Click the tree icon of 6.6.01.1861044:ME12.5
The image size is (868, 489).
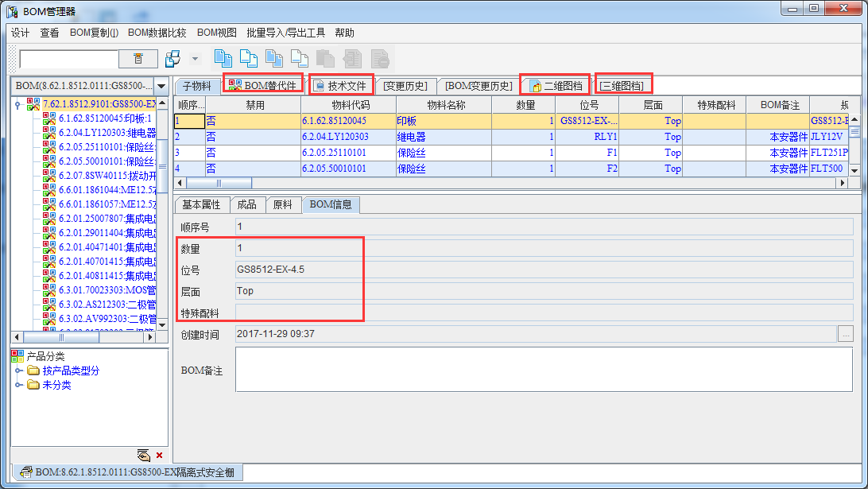point(49,190)
